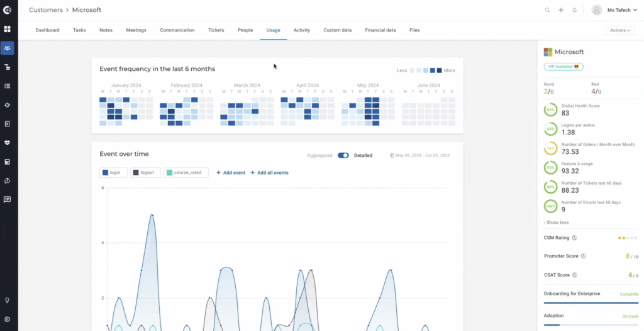Open the Actions dropdown
The width and height of the screenshot is (644, 331).
coord(619,30)
